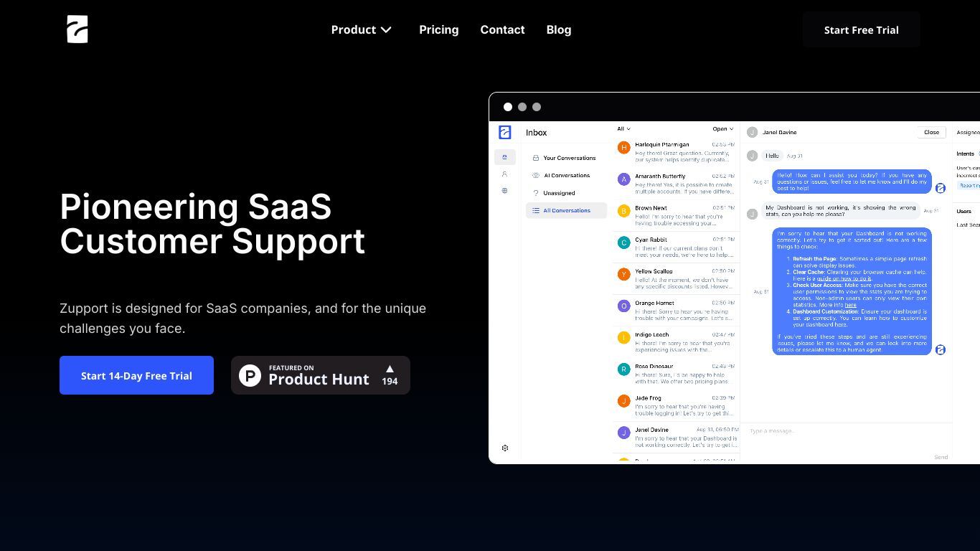Open the Blog link
The image size is (980, 551).
(558, 30)
